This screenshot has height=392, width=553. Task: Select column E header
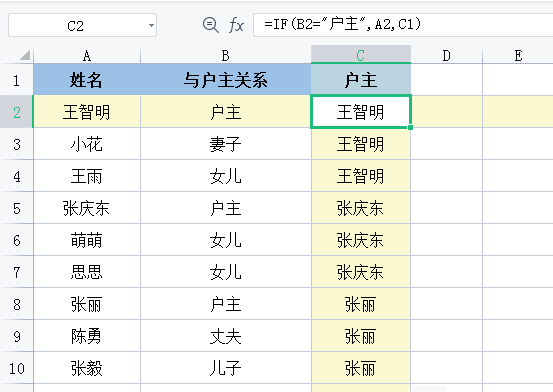(x=518, y=55)
